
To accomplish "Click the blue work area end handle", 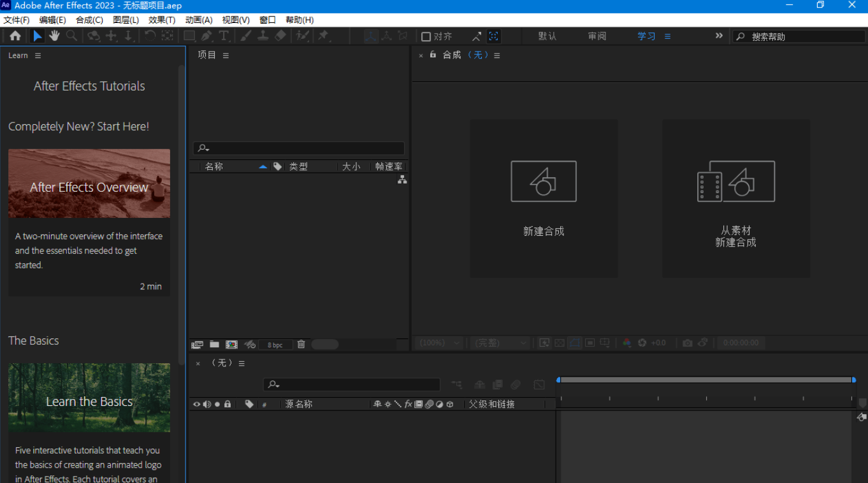I will coord(854,380).
